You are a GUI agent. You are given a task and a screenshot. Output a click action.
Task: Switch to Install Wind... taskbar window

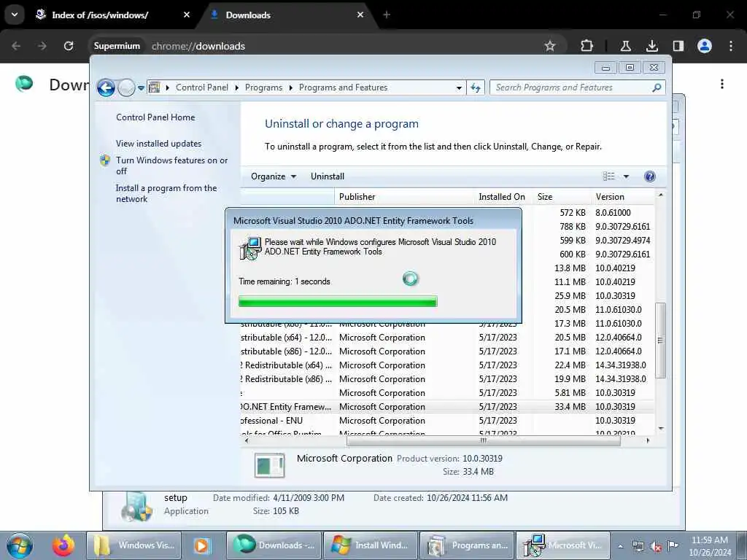click(371, 545)
